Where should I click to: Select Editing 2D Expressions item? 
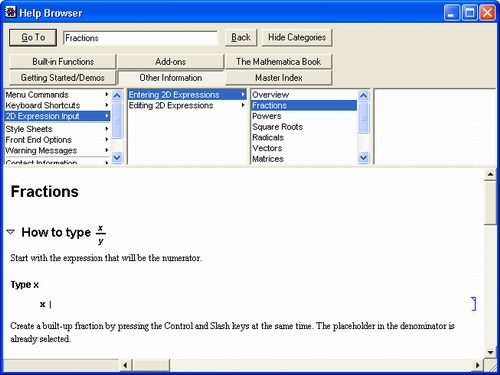click(x=187, y=105)
